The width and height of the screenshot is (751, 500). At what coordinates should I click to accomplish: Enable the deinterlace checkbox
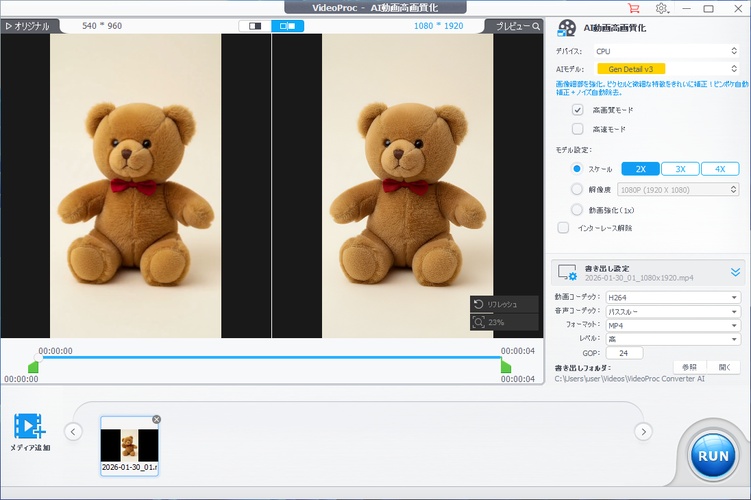click(x=563, y=227)
